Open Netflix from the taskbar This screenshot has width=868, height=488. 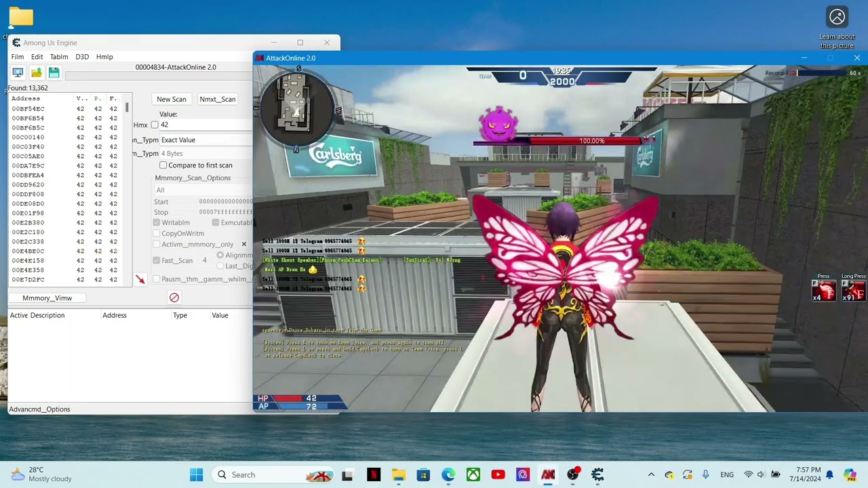374,474
